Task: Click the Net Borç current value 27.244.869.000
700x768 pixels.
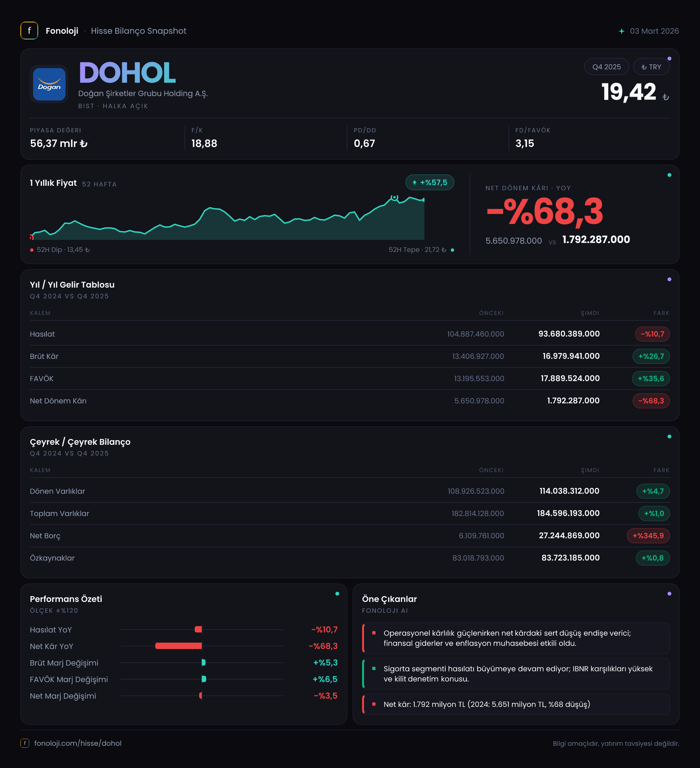Action: [x=569, y=536]
